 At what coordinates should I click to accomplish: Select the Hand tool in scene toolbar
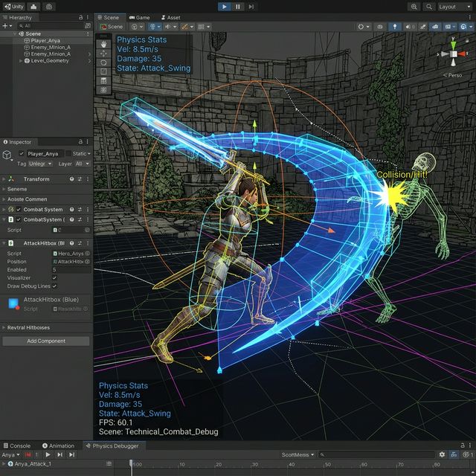(103, 43)
